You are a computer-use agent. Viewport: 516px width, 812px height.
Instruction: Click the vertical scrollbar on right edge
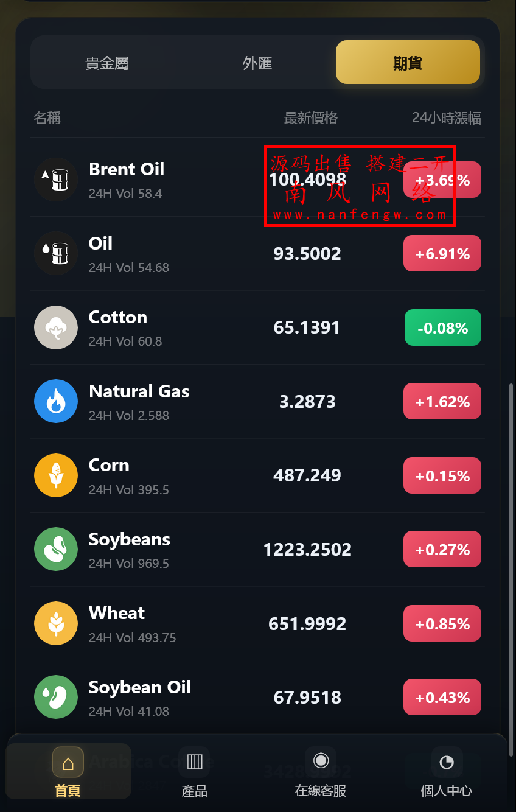[x=511, y=548]
